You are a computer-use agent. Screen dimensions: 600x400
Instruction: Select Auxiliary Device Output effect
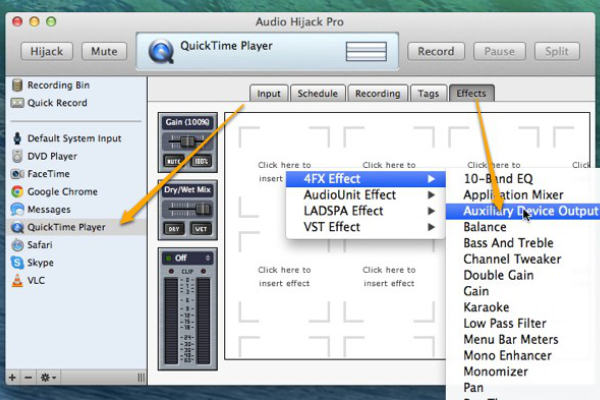pyautogui.click(x=523, y=211)
